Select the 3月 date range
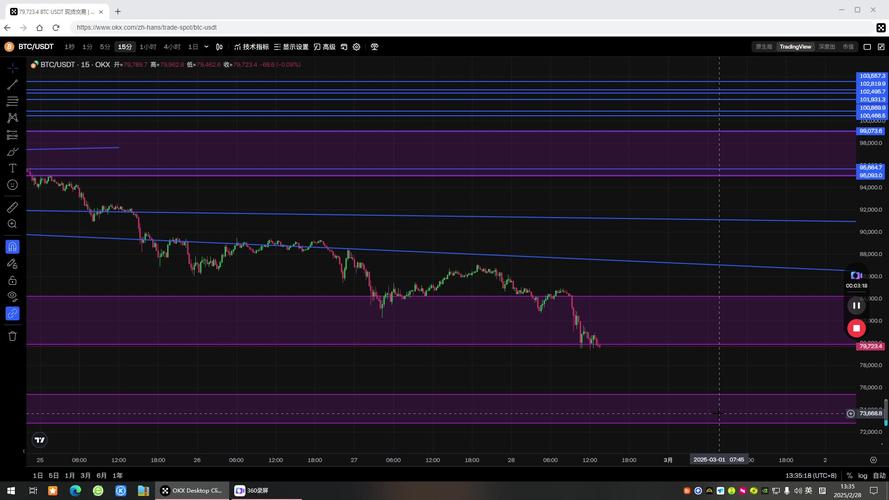Viewport: 889px width, 500px height. click(86, 475)
